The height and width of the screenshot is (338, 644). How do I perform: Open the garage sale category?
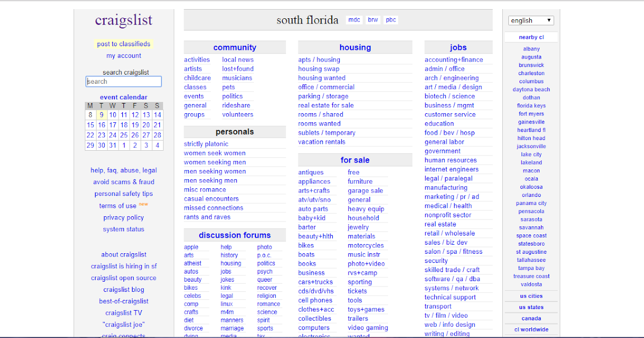tap(365, 191)
